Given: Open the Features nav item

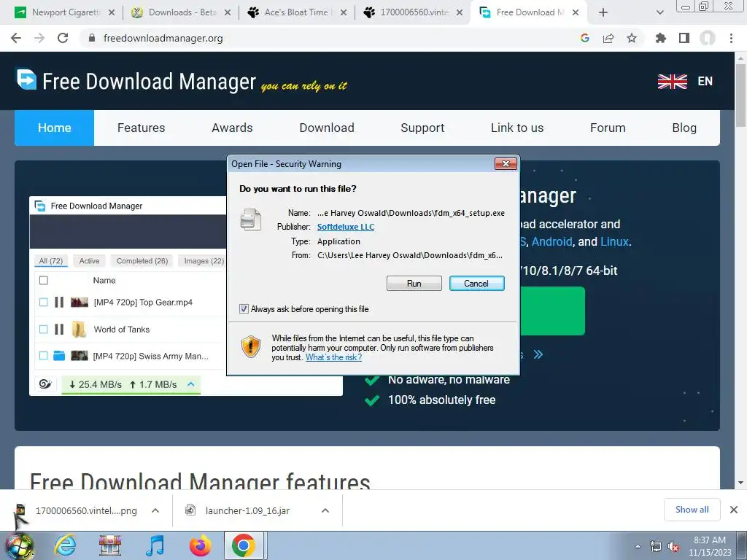Looking at the screenshot, I should point(141,128).
